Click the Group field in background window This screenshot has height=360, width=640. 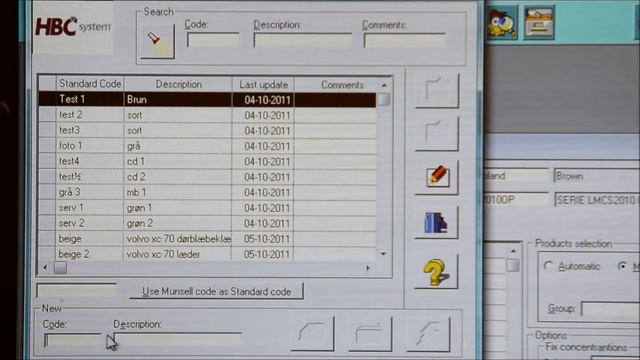click(610, 309)
